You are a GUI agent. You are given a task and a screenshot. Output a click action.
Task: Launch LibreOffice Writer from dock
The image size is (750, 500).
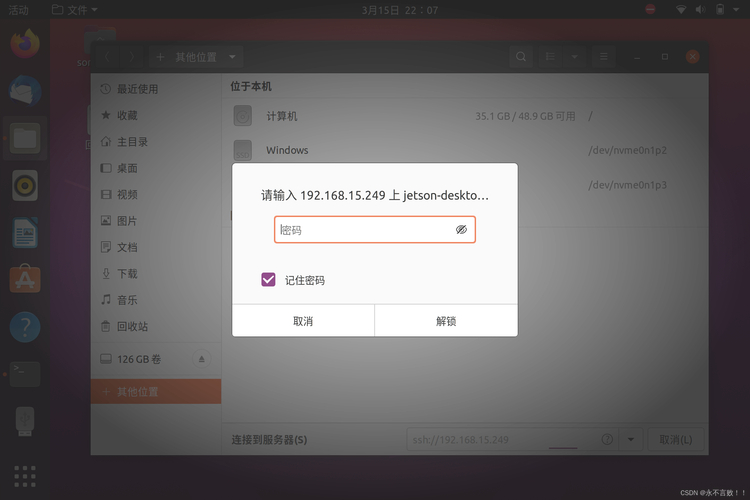click(25, 233)
